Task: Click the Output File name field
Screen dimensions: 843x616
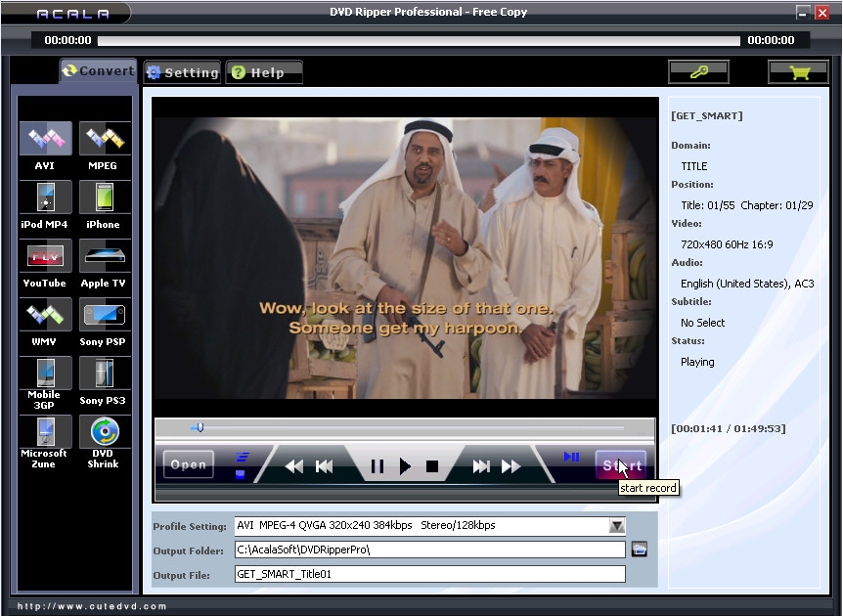Action: (x=429, y=574)
